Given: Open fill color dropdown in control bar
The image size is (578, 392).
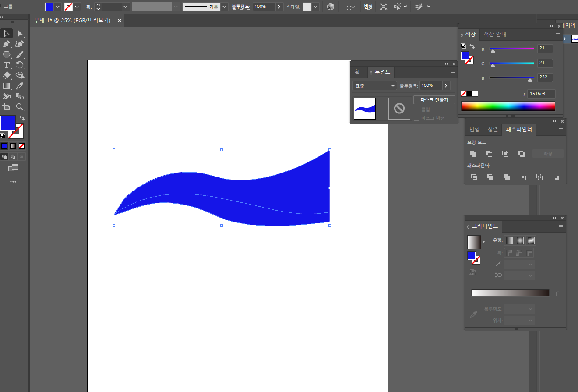Looking at the screenshot, I should tap(58, 7).
